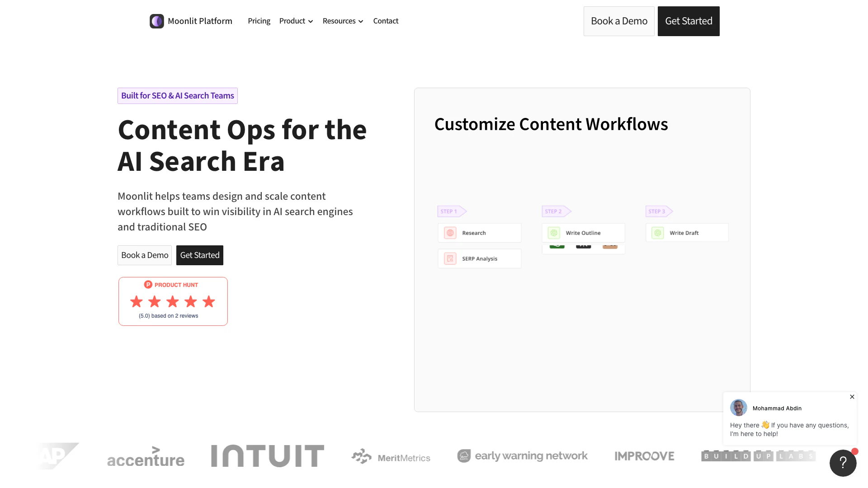The image size is (868, 488).
Task: Click Book a Demo below hero text
Action: click(145, 255)
